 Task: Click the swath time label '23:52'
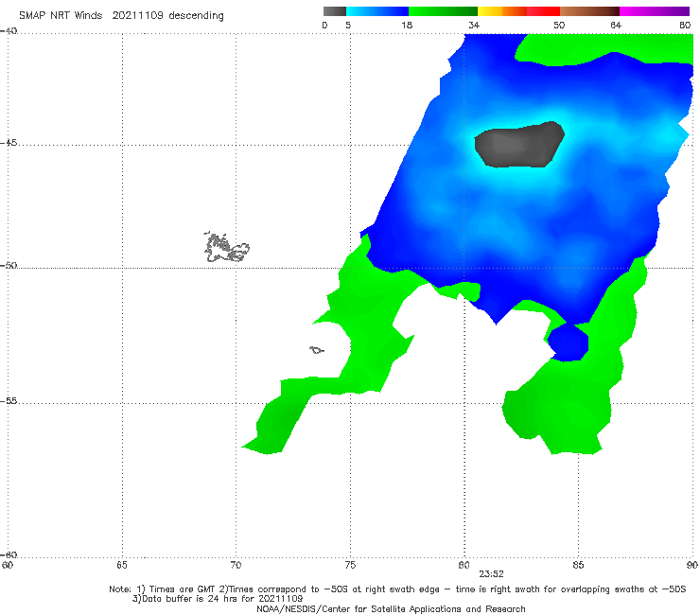click(x=492, y=574)
